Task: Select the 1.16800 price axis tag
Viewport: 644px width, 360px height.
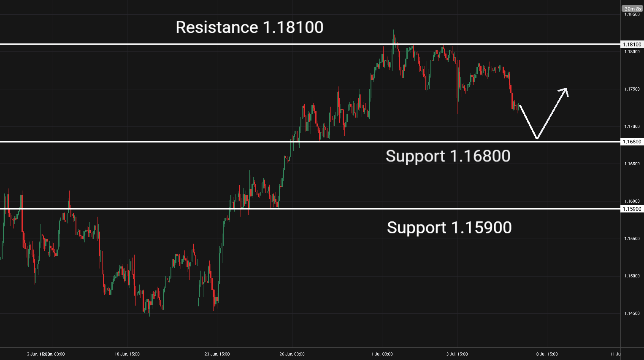Action: 632,142
